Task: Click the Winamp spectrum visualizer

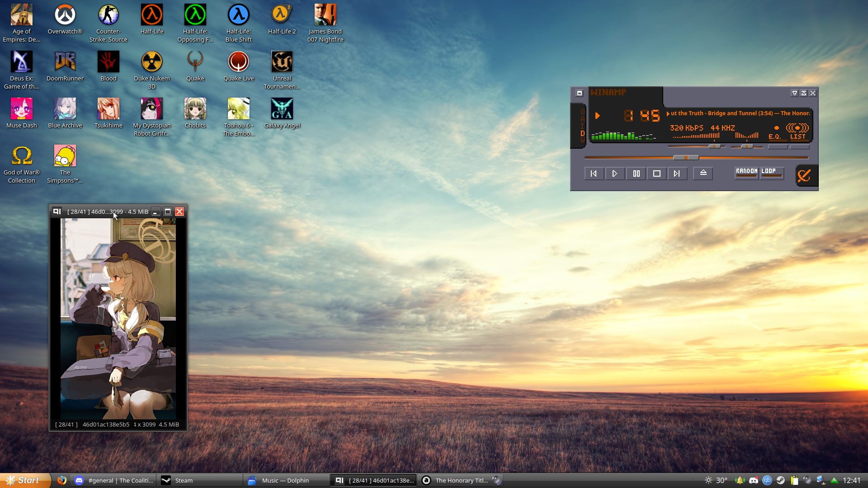Action: pyautogui.click(x=624, y=135)
